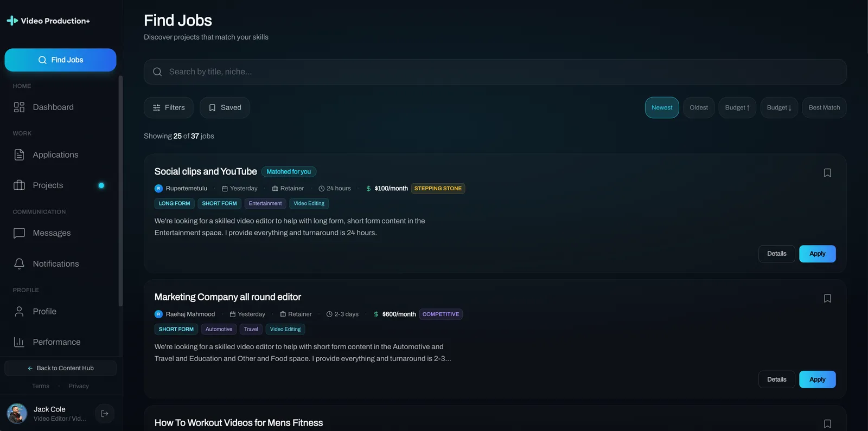This screenshot has height=431, width=868.
Task: Open the Social clips and YouTube job title
Action: click(x=206, y=171)
